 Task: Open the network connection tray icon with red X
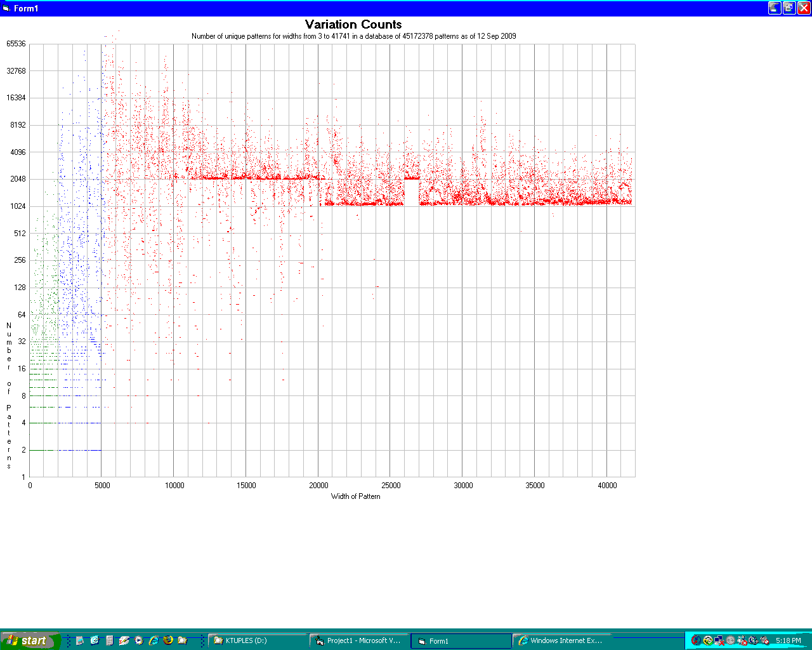coord(719,640)
